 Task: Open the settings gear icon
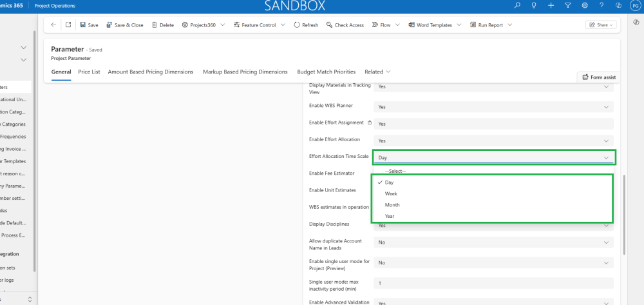coord(585,5)
